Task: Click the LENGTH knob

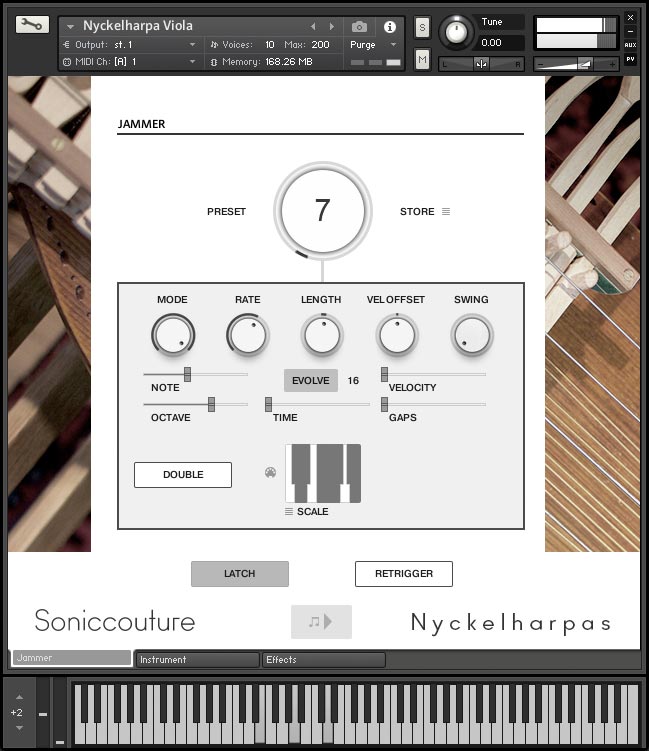Action: [x=322, y=335]
